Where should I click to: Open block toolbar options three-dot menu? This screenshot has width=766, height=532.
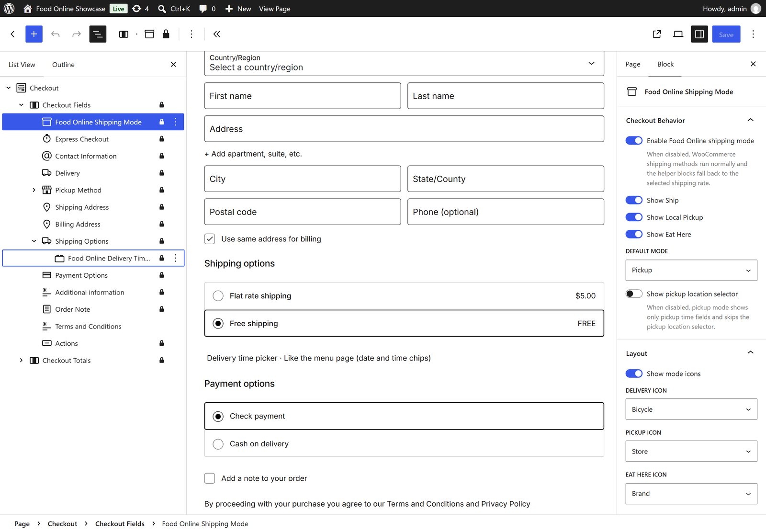point(191,34)
